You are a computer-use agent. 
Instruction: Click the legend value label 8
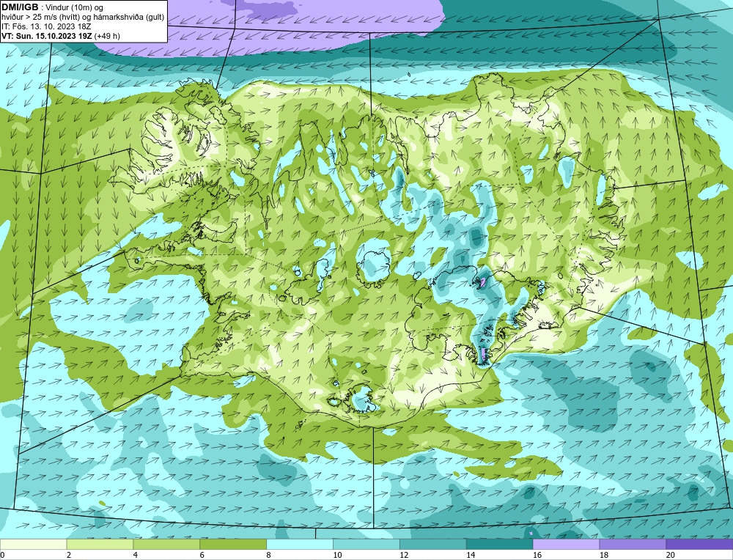coord(269,555)
